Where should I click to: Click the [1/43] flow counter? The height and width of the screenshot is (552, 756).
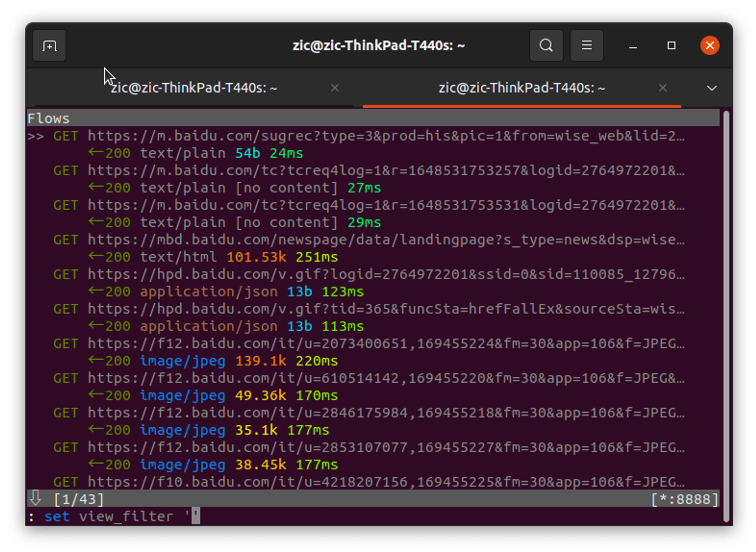(79, 499)
